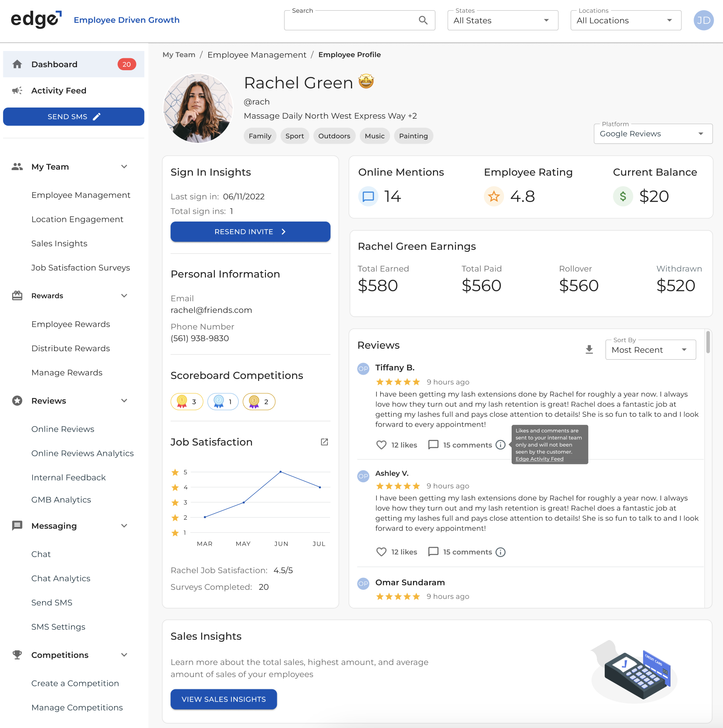Image resolution: width=723 pixels, height=728 pixels.
Task: Click the Activity Feed megaphone icon
Action: 17,90
